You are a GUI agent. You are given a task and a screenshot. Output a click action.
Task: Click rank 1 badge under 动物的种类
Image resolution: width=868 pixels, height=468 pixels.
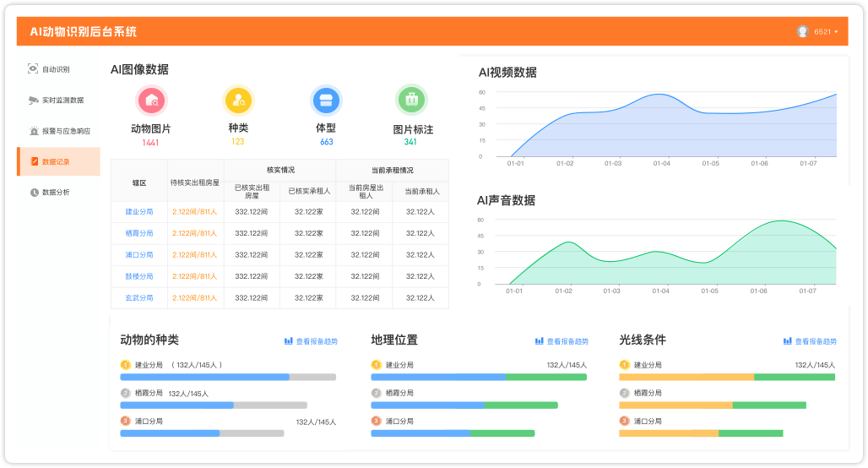pos(125,365)
